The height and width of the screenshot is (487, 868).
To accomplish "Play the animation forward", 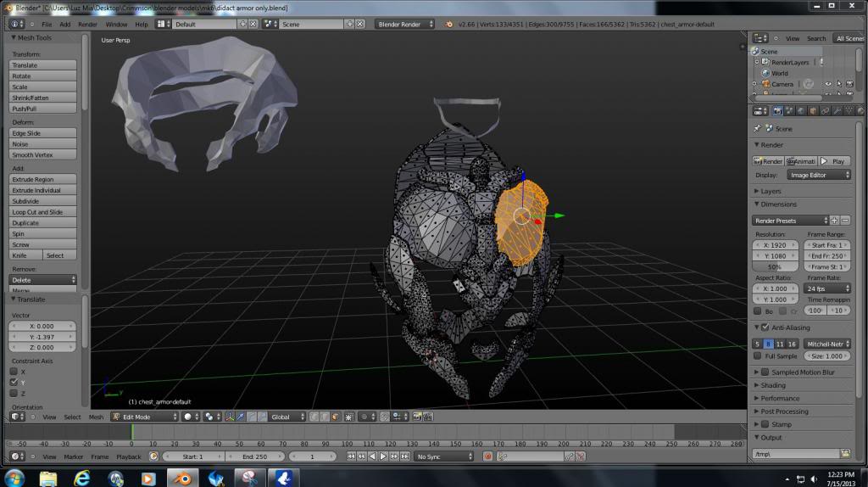I will (x=383, y=456).
